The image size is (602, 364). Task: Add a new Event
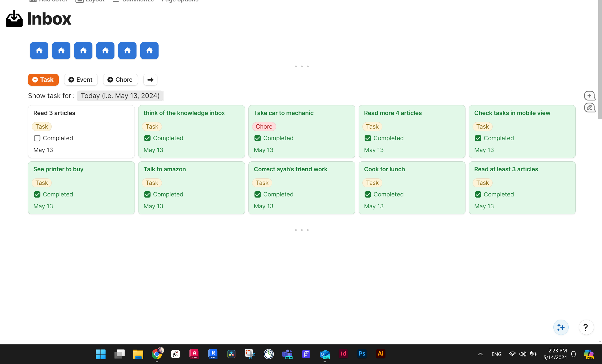point(81,80)
